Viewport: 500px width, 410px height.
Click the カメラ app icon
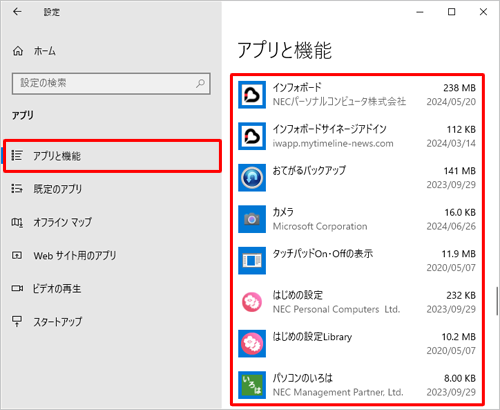[x=252, y=219]
